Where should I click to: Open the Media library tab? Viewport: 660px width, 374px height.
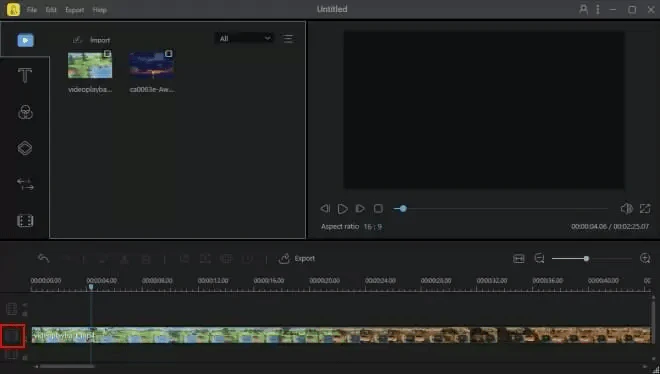click(25, 40)
